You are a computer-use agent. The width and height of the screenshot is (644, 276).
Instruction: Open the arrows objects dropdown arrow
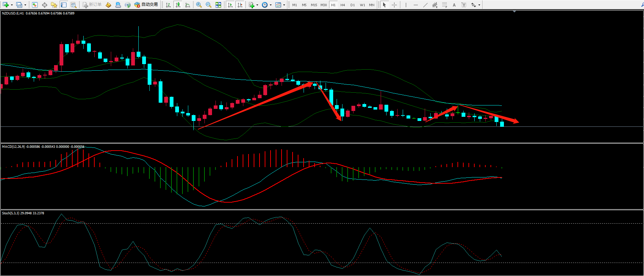click(479, 5)
